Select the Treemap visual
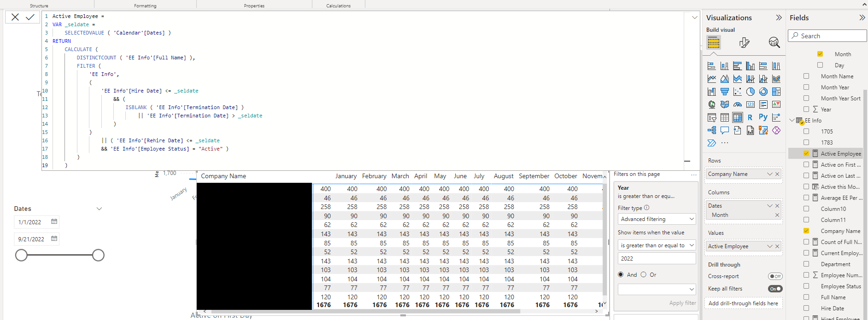 [x=776, y=92]
